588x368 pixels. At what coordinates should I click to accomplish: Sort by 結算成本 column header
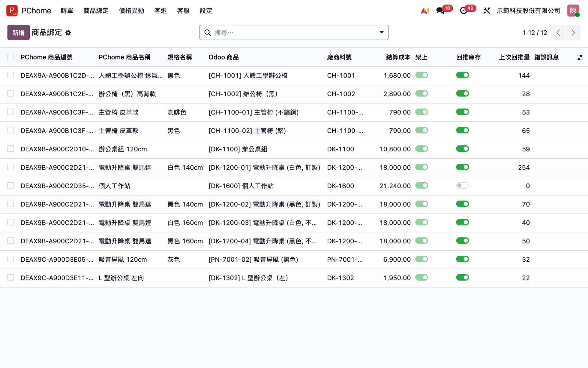tap(398, 57)
